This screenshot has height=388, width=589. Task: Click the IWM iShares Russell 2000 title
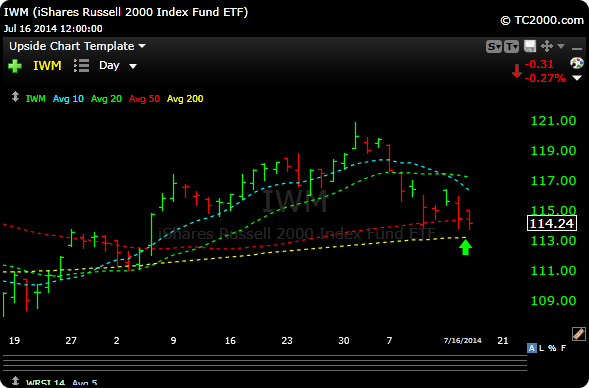pyautogui.click(x=126, y=12)
